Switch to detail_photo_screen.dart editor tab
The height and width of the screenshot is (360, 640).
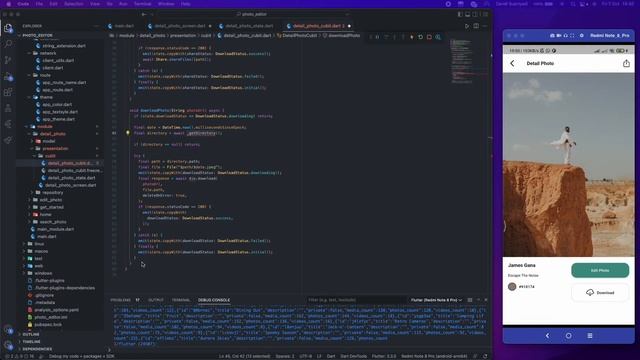[x=180, y=26]
